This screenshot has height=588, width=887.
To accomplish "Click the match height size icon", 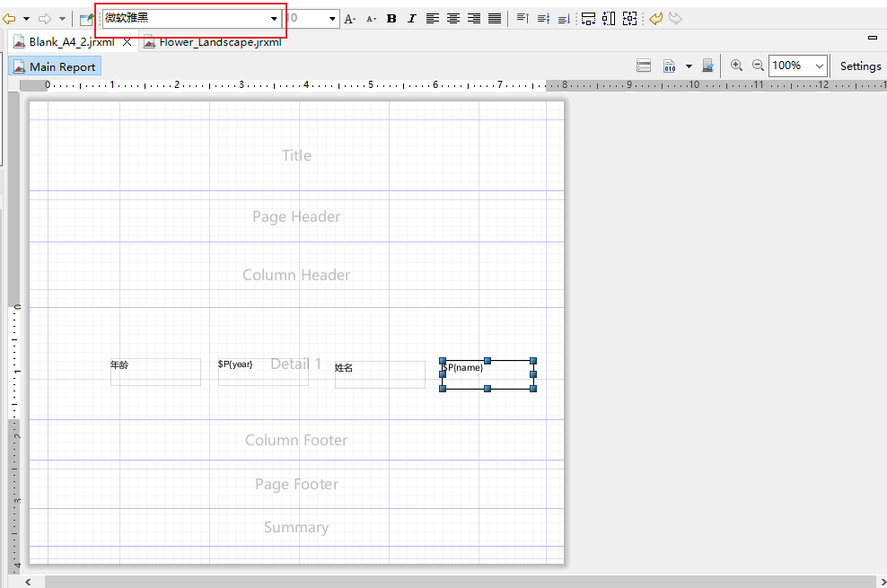I will tap(609, 19).
